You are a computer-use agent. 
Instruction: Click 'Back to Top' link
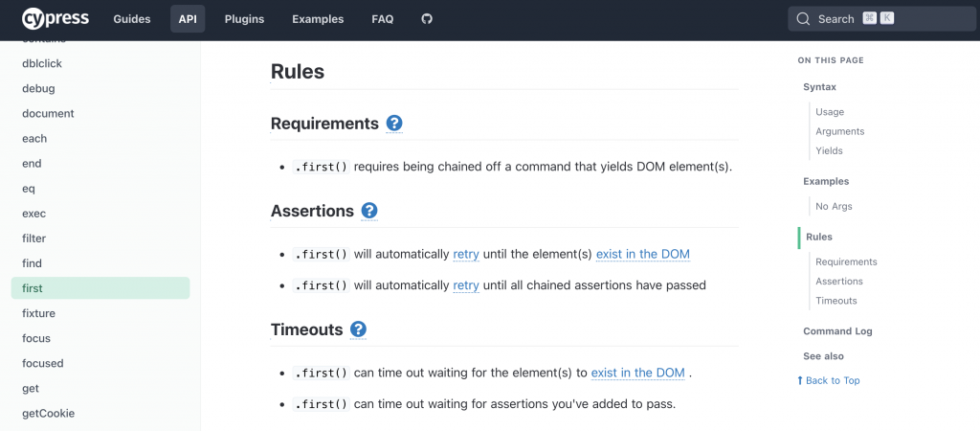click(829, 380)
